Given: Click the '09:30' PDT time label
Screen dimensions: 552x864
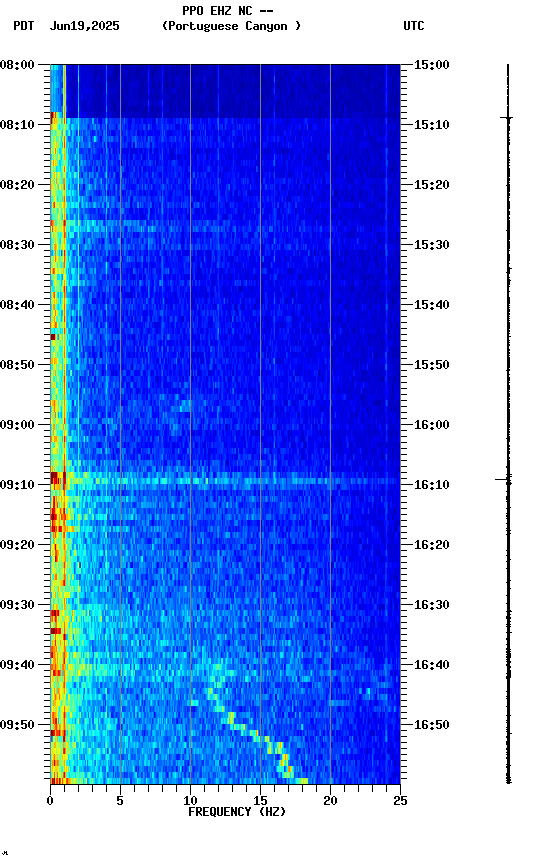Looking at the screenshot, I should 17,605.
